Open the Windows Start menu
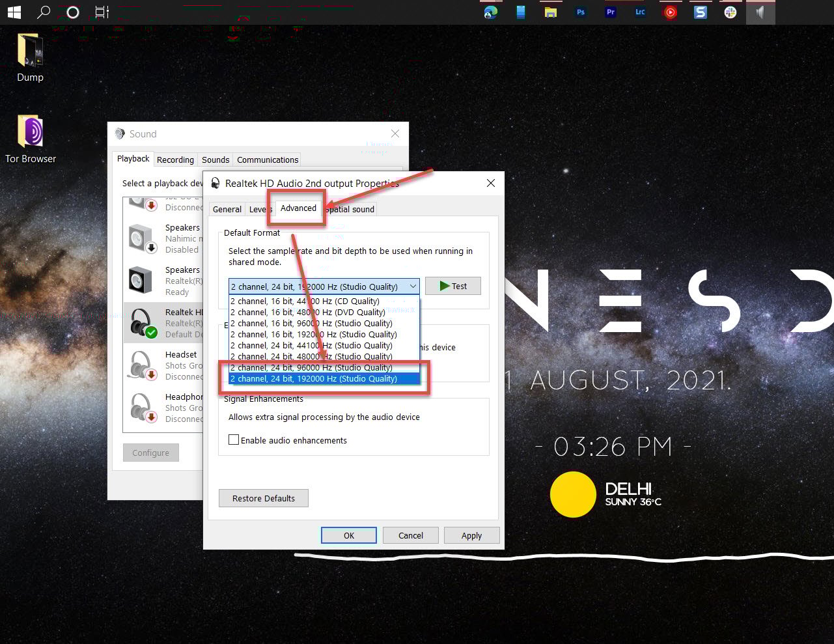Image resolution: width=834 pixels, height=644 pixels. (x=14, y=12)
